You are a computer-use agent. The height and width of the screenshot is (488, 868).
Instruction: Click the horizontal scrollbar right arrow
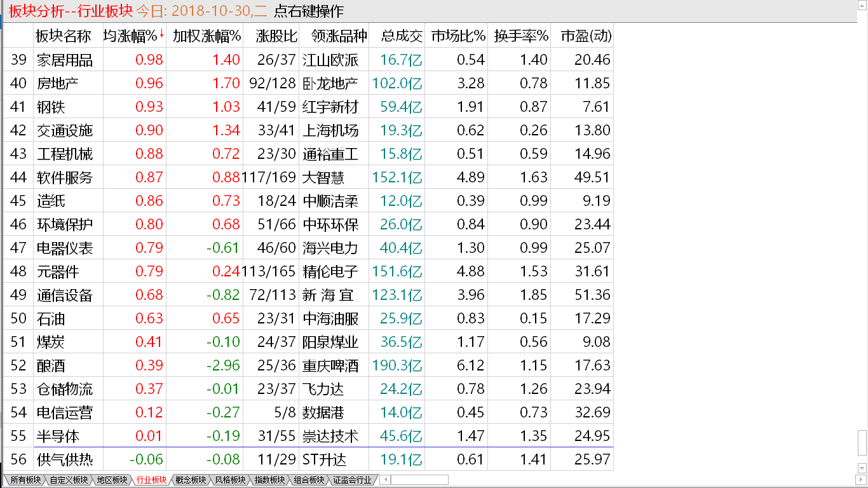862,480
